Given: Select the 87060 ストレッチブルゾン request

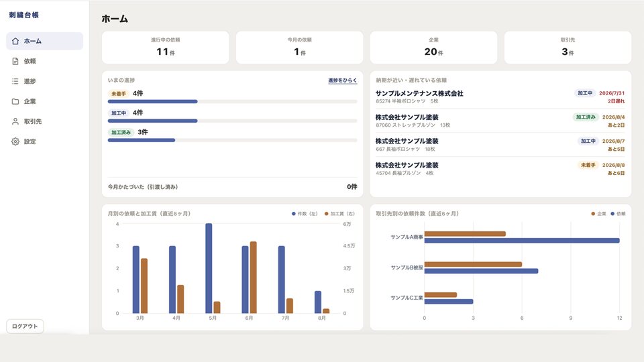Looking at the screenshot, I should [500, 121].
